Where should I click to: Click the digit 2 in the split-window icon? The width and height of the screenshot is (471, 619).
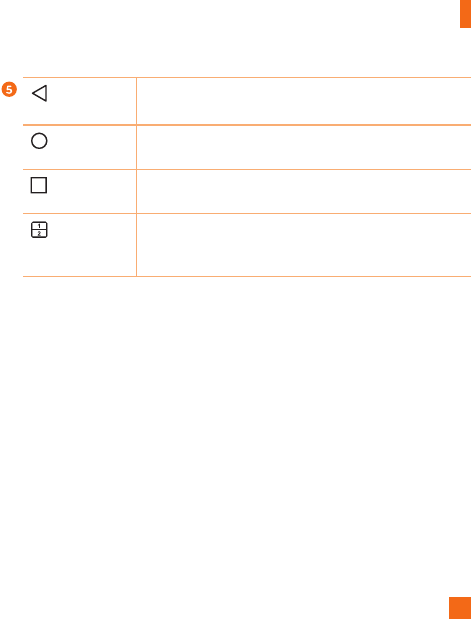pyautogui.click(x=39, y=234)
